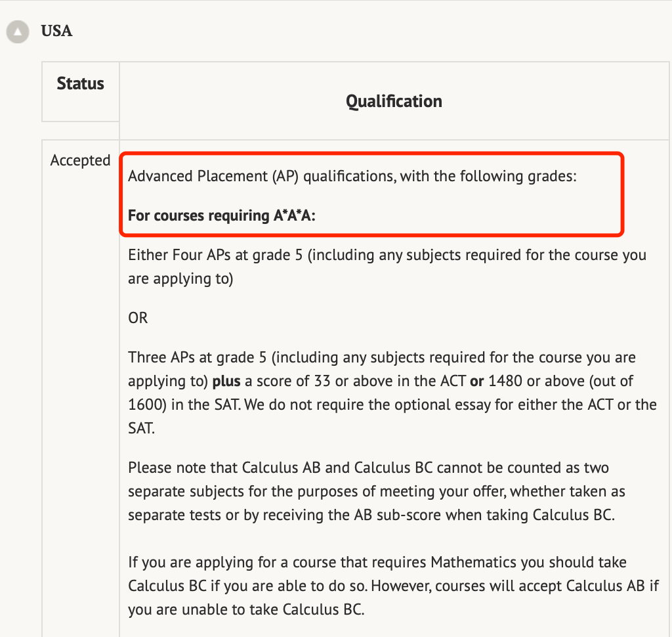Click the Qualification column header

click(x=394, y=101)
